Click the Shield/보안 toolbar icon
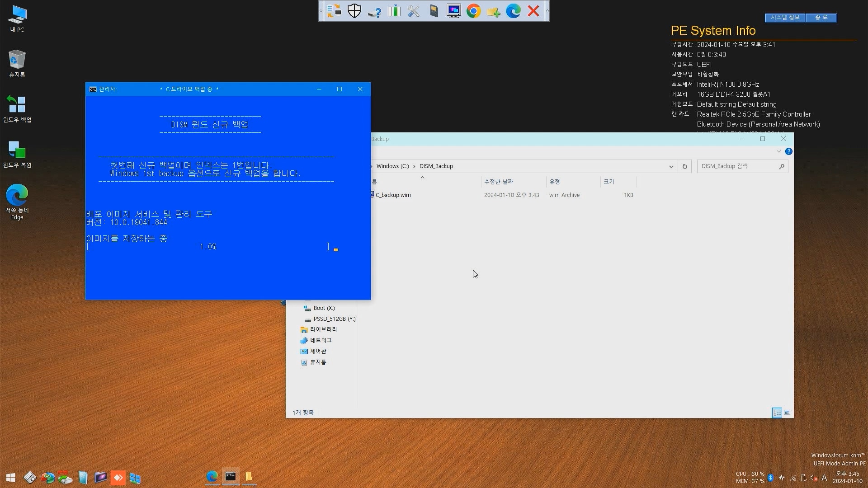 [x=355, y=11]
